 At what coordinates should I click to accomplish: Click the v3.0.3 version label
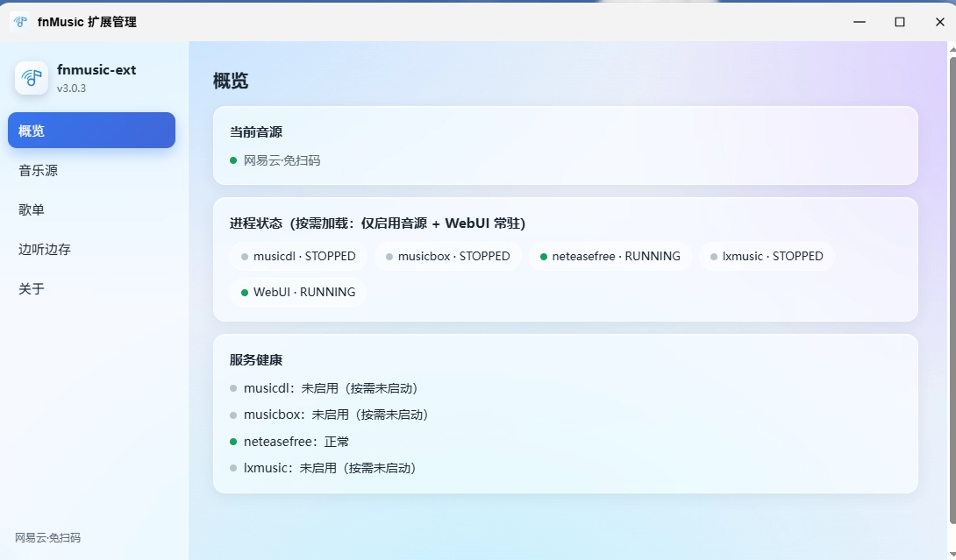click(x=71, y=89)
